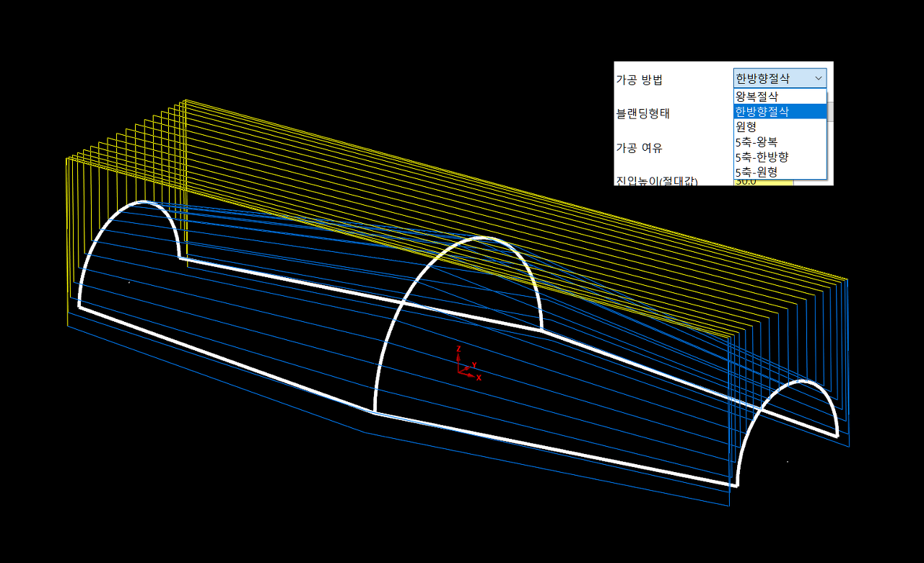
Task: Pick the 5축-왕복 list option
Action: coord(779,141)
